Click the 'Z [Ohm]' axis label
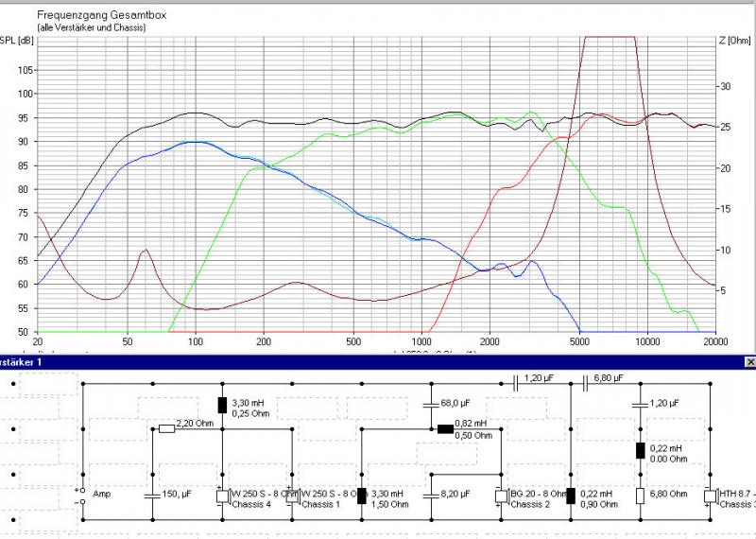 coord(735,41)
